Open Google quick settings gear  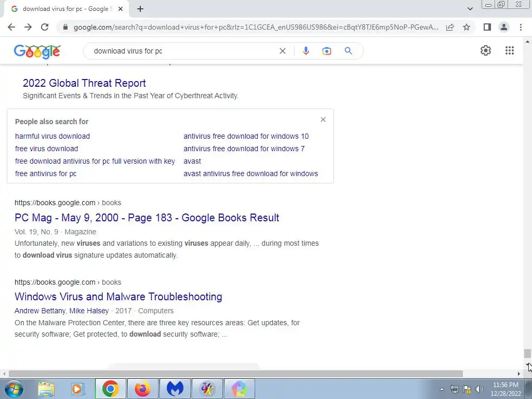click(486, 50)
